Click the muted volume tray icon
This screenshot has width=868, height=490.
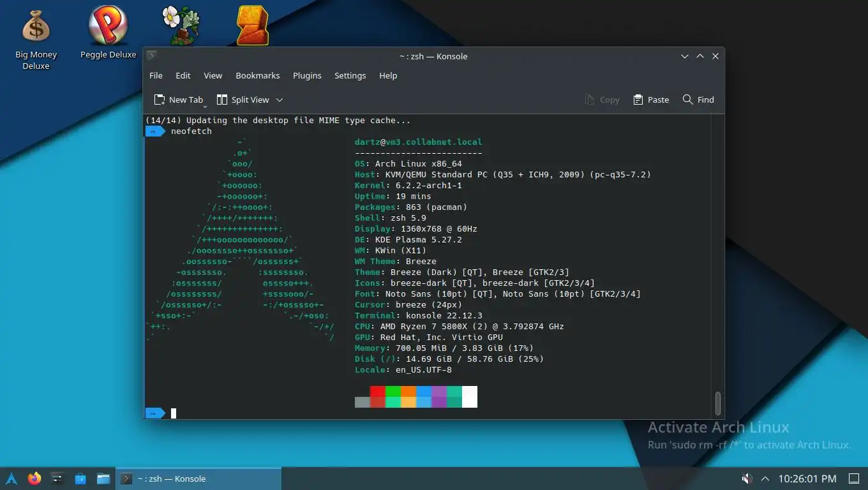(747, 479)
